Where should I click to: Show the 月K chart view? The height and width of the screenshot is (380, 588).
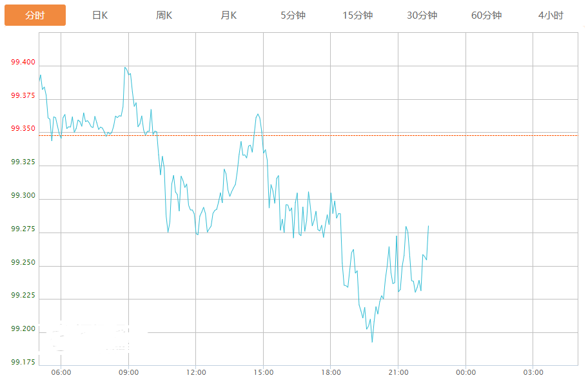(x=229, y=15)
